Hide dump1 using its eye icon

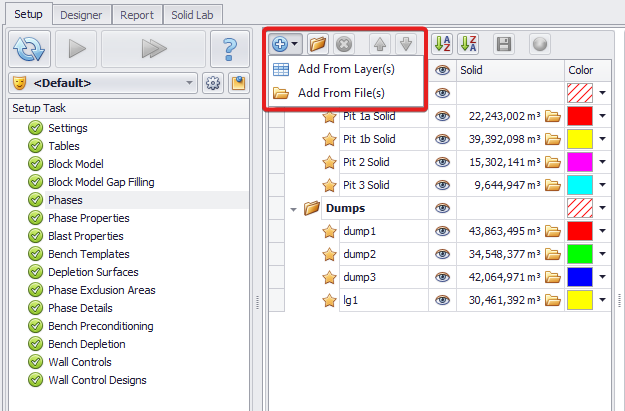click(442, 231)
